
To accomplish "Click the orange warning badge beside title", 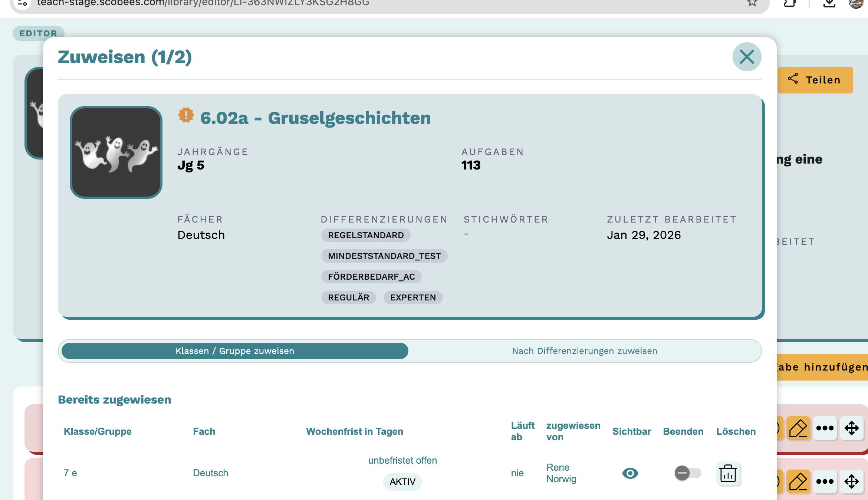I will (186, 115).
